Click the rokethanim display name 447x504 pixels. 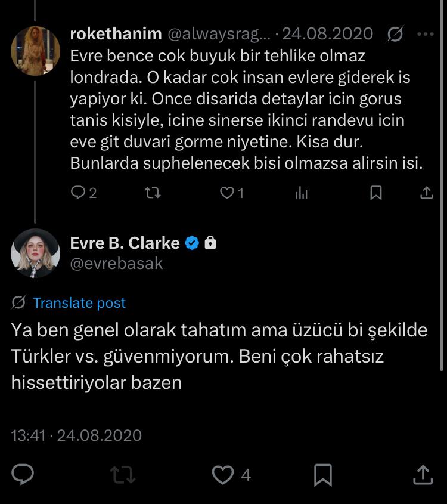[x=116, y=34]
